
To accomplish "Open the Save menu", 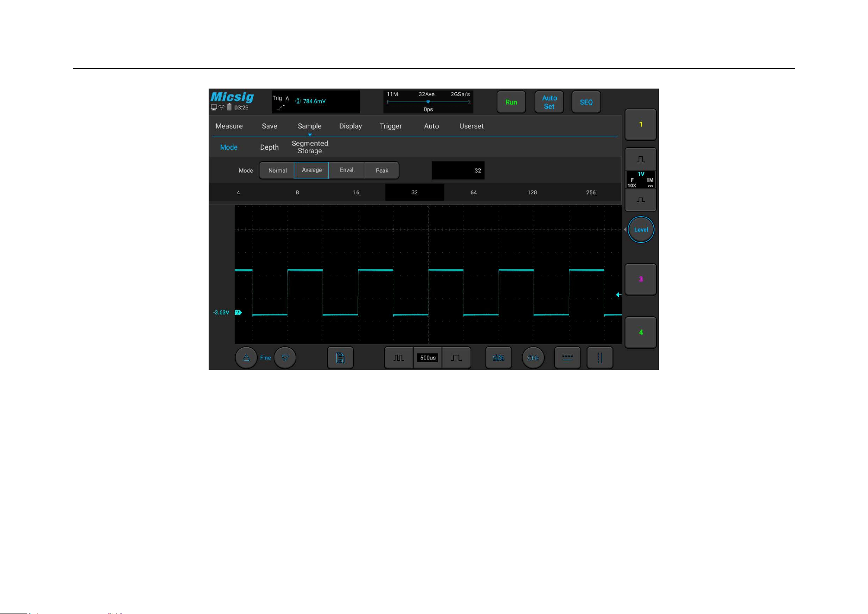I will [269, 126].
